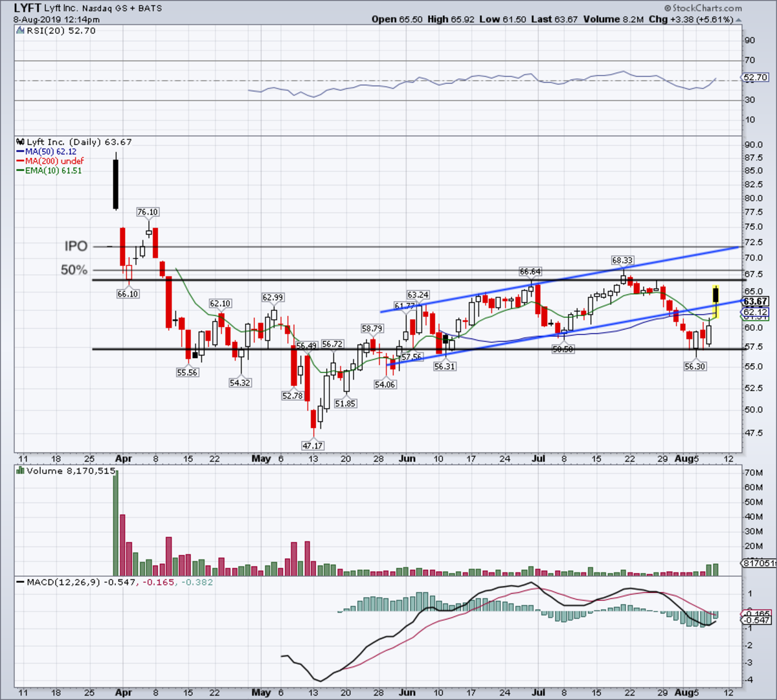Click the 8-Aug-2019 12:14pm timestamp

56,19
